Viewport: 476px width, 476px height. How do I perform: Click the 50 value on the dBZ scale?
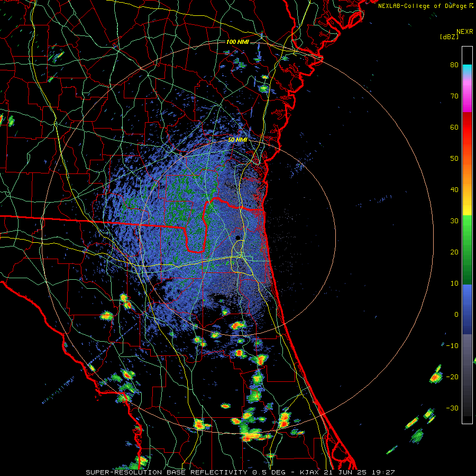pyautogui.click(x=454, y=159)
